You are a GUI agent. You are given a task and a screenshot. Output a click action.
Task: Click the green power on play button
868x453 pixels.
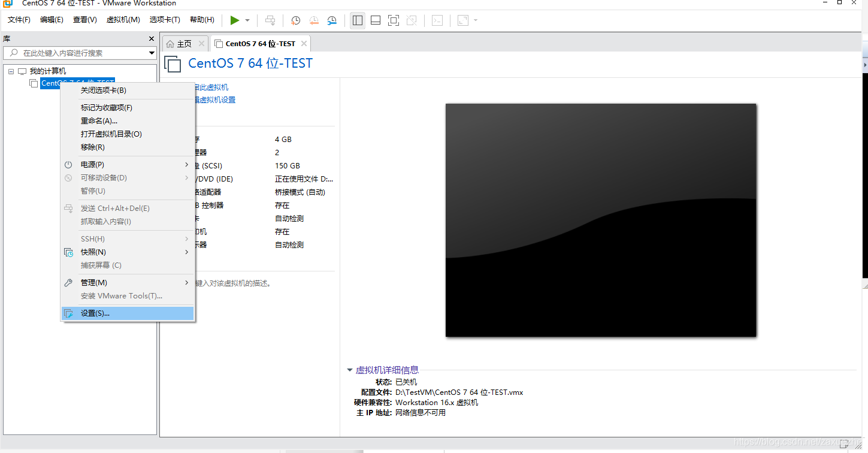(x=235, y=20)
